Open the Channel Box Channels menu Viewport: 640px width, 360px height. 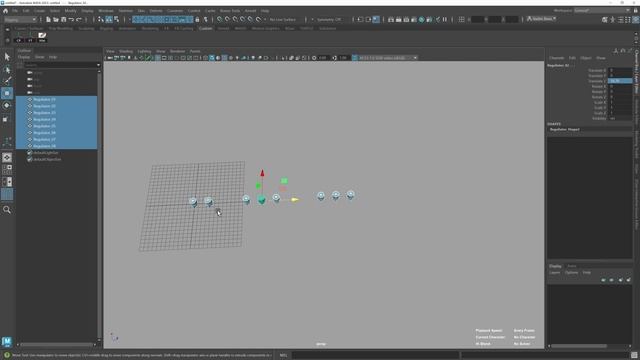click(x=556, y=58)
